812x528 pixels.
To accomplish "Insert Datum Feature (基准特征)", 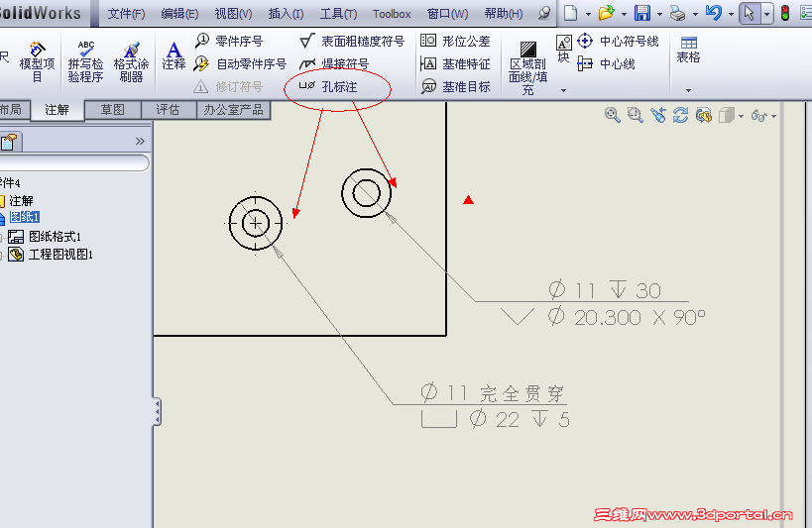I will (455, 63).
